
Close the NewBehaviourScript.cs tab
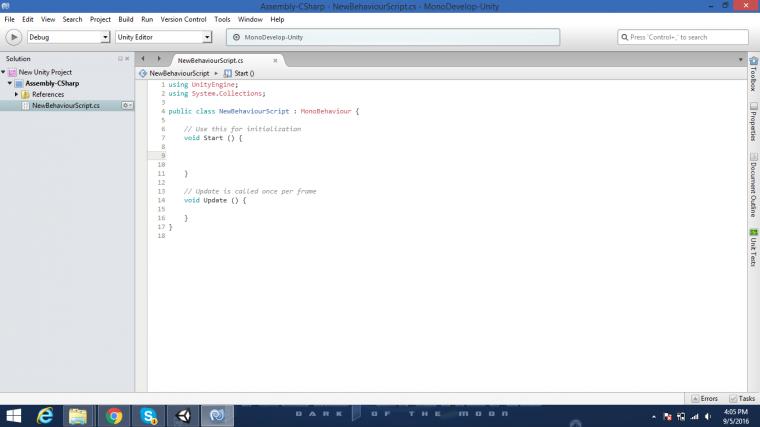tap(275, 61)
